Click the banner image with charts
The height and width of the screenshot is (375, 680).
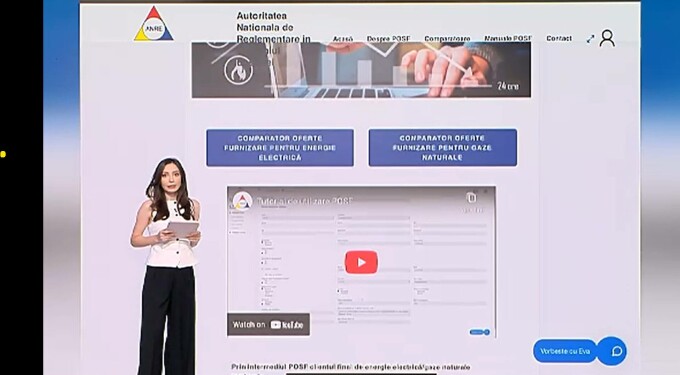361,70
